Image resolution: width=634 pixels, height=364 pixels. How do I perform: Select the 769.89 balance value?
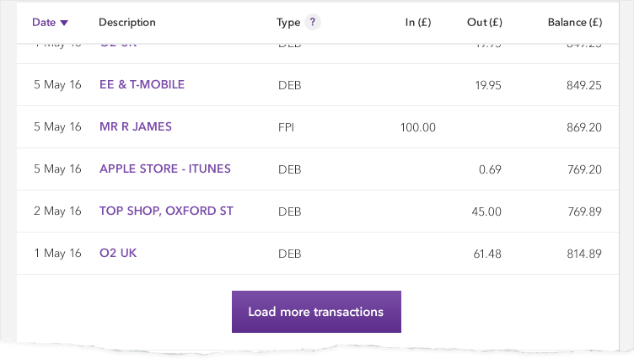pos(584,211)
